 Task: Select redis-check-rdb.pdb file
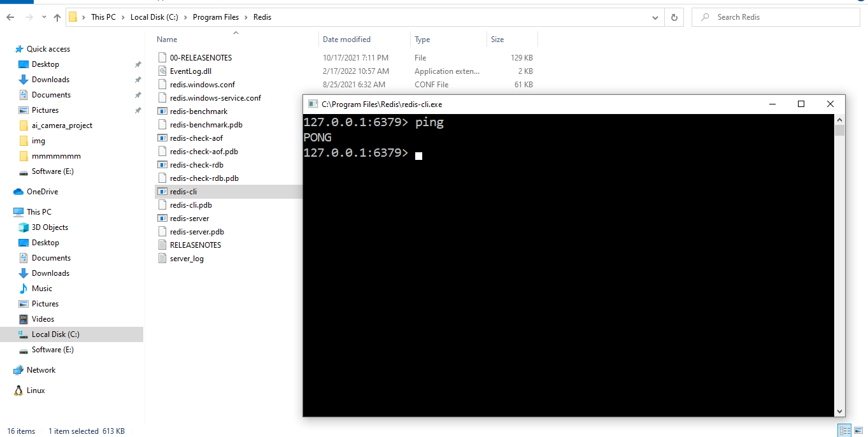point(204,178)
